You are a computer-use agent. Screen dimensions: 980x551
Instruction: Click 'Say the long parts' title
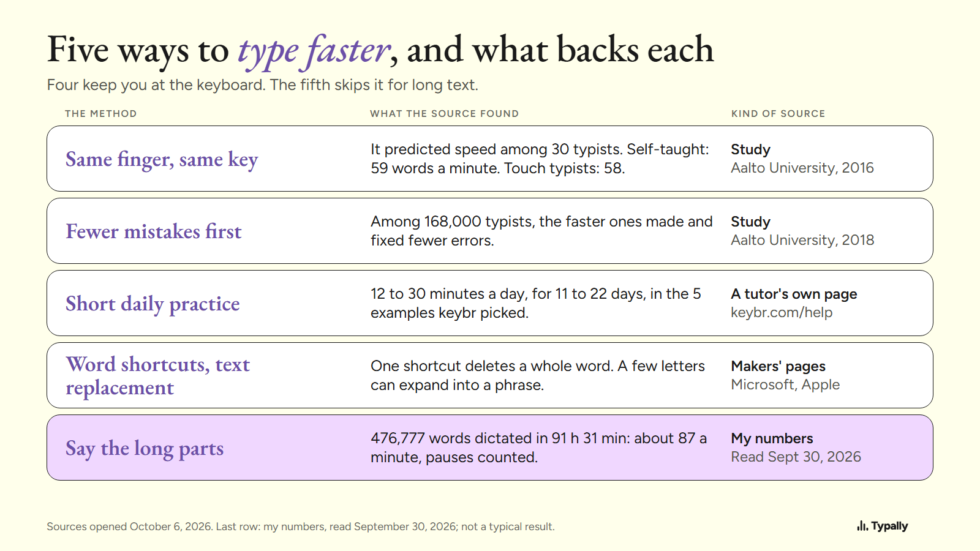click(145, 448)
